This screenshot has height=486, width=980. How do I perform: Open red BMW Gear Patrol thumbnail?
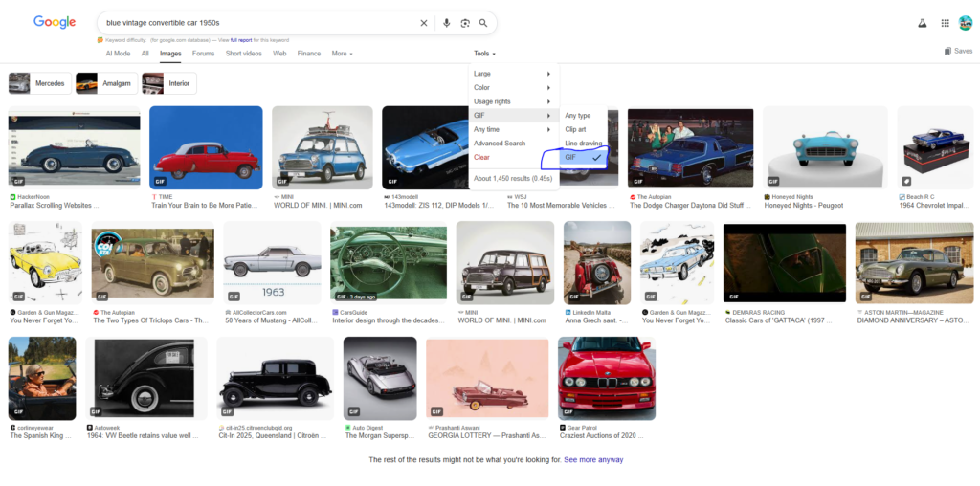coord(607,379)
